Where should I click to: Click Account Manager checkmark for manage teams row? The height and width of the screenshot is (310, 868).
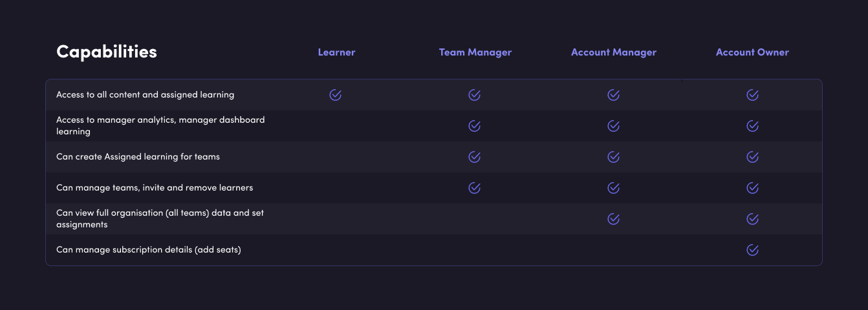tap(613, 188)
